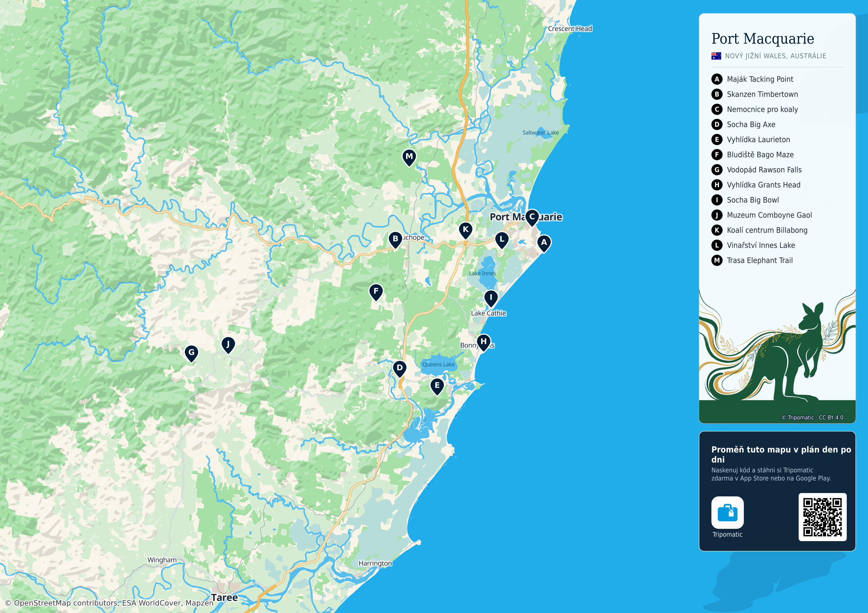Click the Lake Cathie town label

tap(488, 313)
